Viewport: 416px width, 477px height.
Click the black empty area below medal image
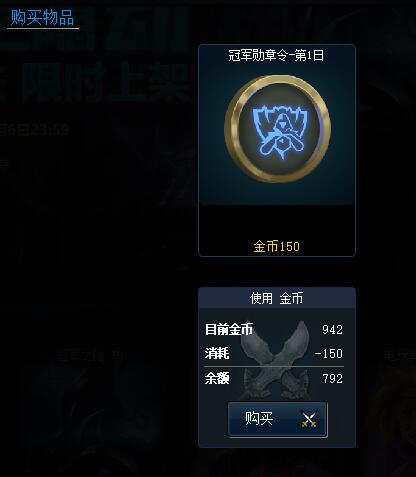277,221
